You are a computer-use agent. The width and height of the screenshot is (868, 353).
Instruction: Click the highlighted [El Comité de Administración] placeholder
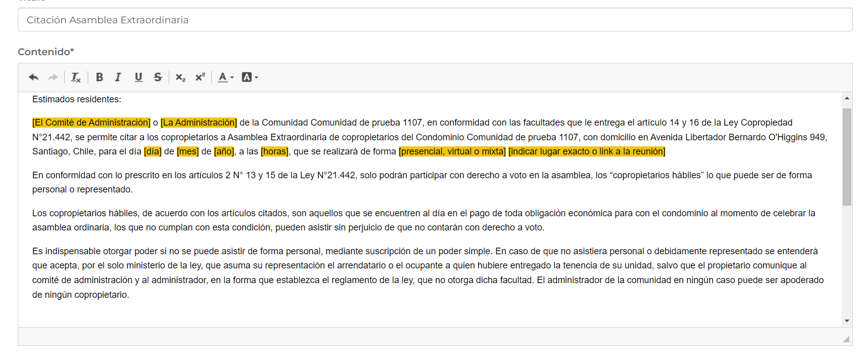click(91, 123)
